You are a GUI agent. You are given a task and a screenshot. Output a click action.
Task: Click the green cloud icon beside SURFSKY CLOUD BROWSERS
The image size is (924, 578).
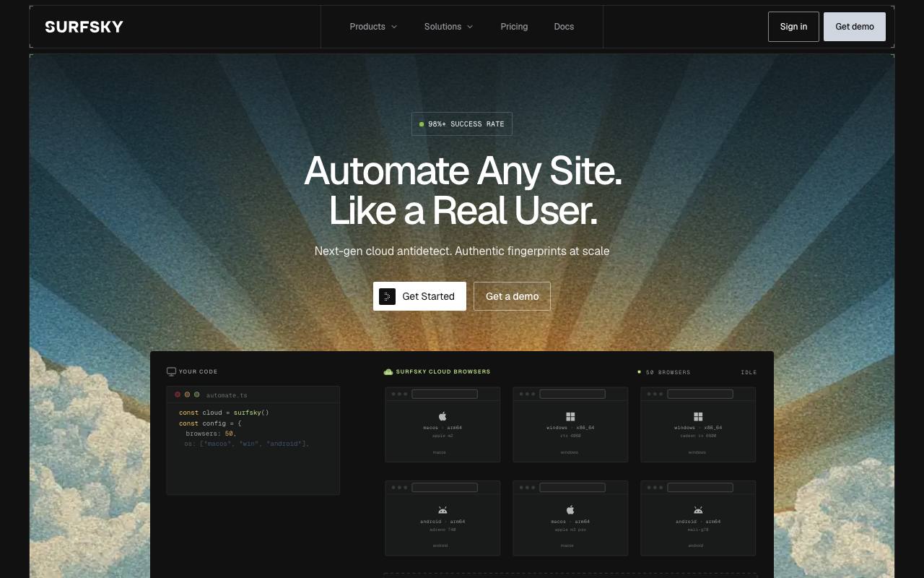click(x=388, y=371)
